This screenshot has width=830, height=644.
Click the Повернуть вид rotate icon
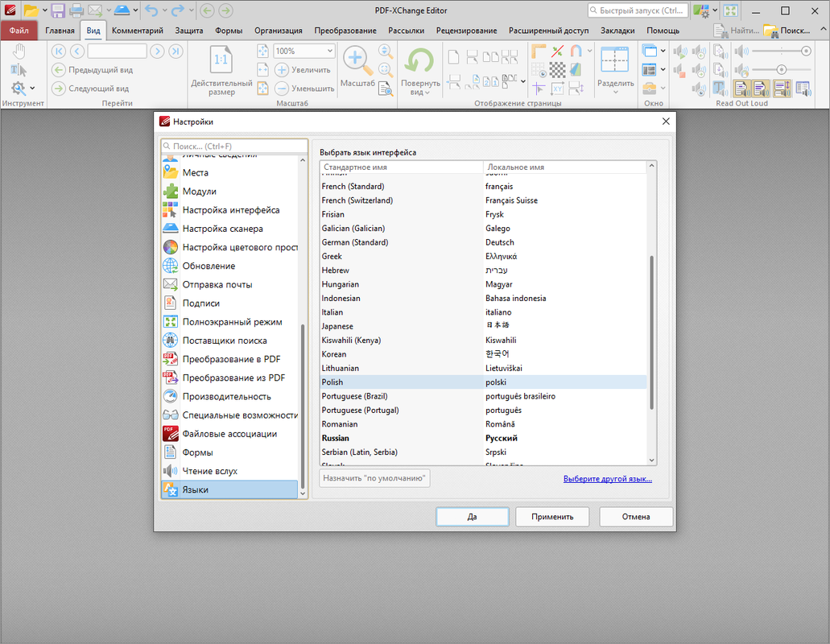(419, 61)
